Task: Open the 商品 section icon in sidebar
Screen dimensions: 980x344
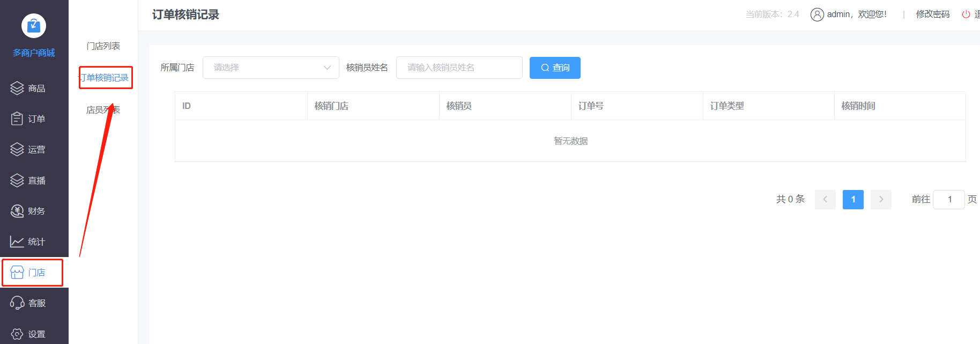Action: (17, 88)
